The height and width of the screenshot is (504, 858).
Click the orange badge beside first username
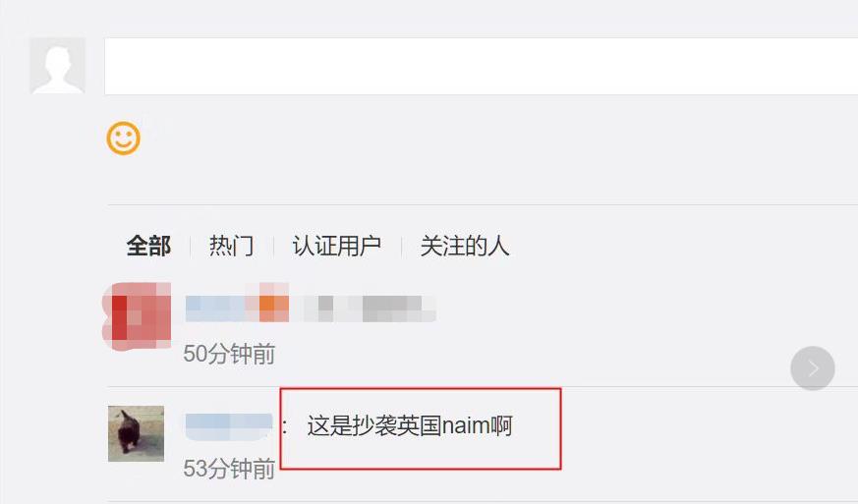273,308
